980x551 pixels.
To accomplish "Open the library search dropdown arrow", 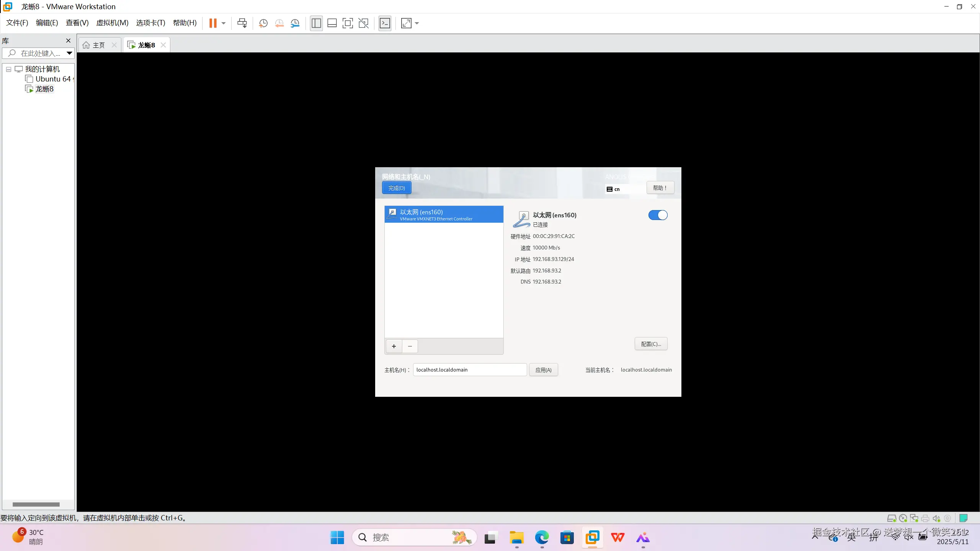I will tap(69, 53).
